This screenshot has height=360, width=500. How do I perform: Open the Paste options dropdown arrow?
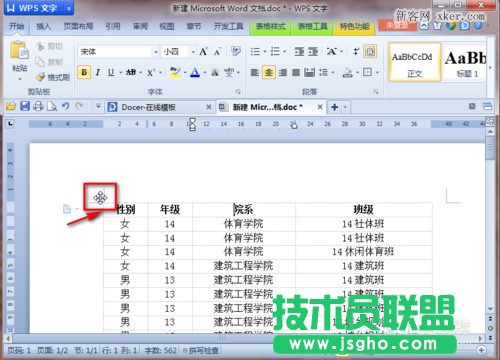pos(20,79)
